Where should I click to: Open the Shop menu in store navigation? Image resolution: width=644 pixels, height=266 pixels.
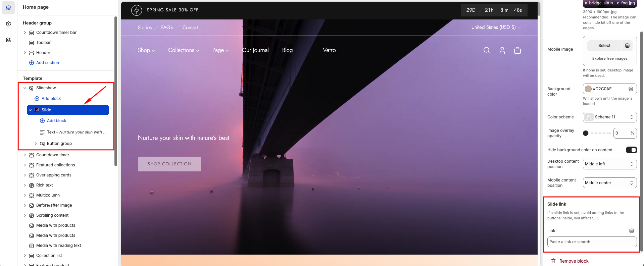point(146,50)
